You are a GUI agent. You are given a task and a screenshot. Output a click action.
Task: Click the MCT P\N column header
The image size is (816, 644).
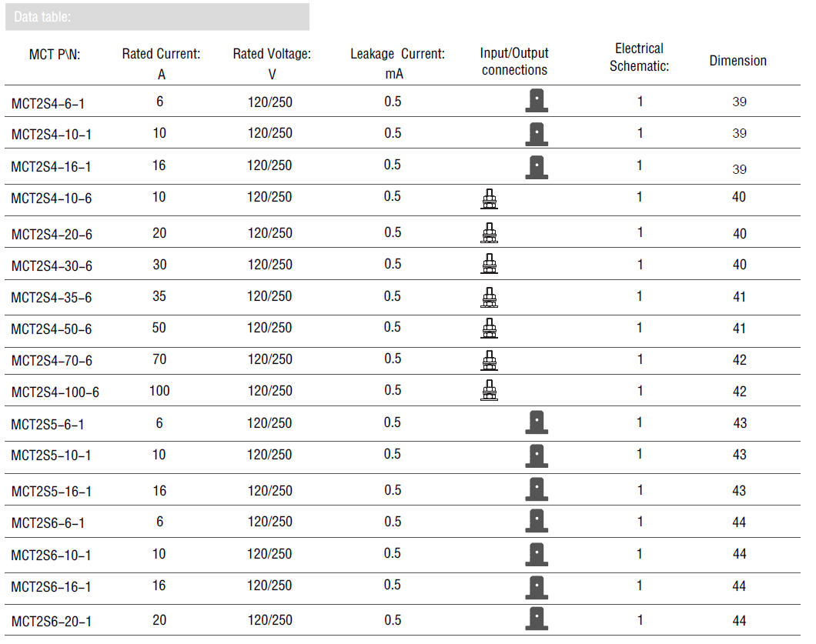[55, 55]
